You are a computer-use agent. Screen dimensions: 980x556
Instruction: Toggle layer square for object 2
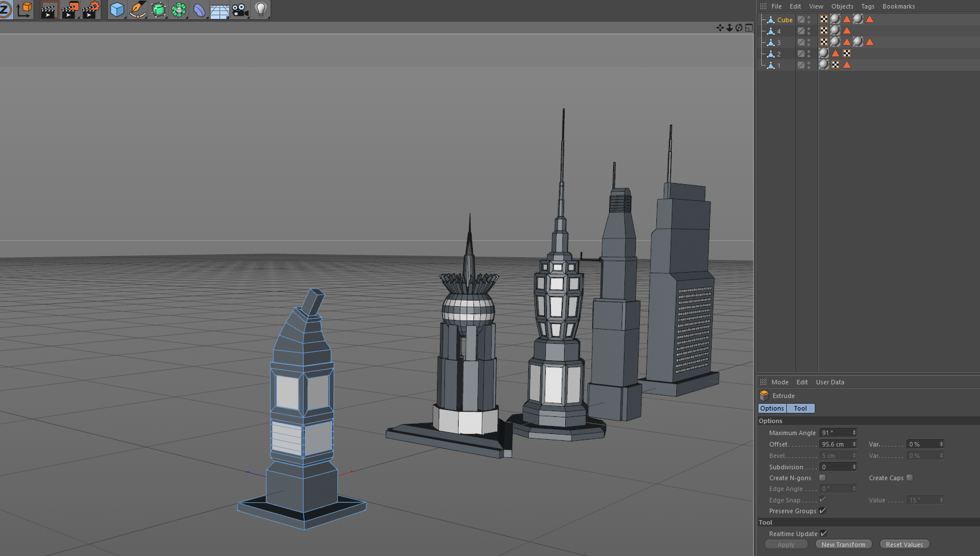[801, 54]
